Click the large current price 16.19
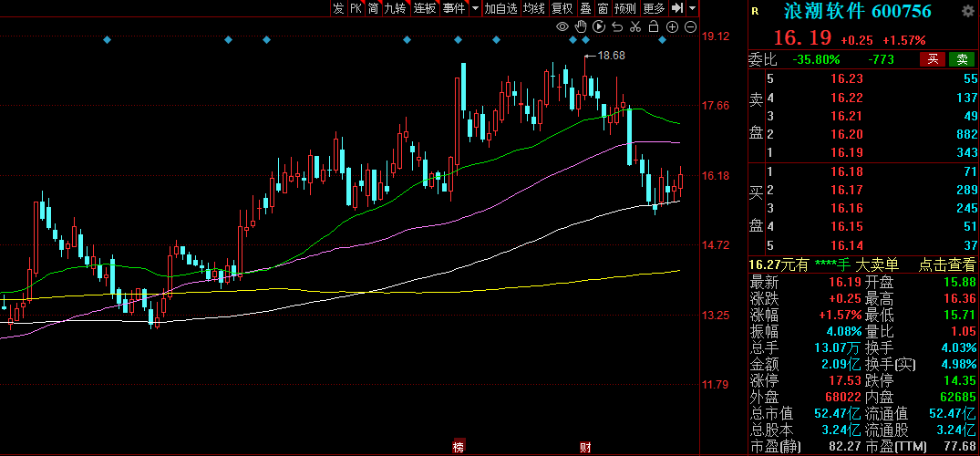980x456 pixels. (x=802, y=37)
